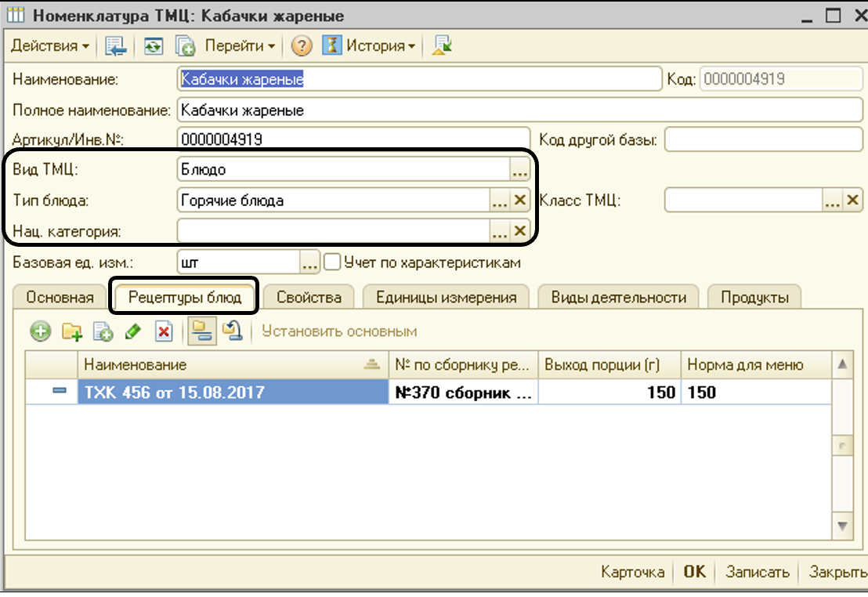Viewport: 868px width, 597px height.
Task: Click the red X delete mark icon
Action: [x=163, y=332]
